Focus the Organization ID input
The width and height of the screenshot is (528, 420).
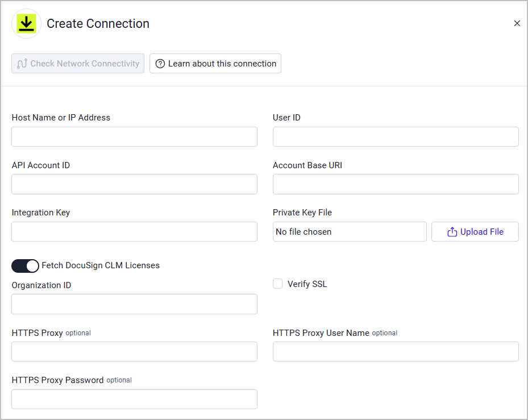(x=134, y=304)
